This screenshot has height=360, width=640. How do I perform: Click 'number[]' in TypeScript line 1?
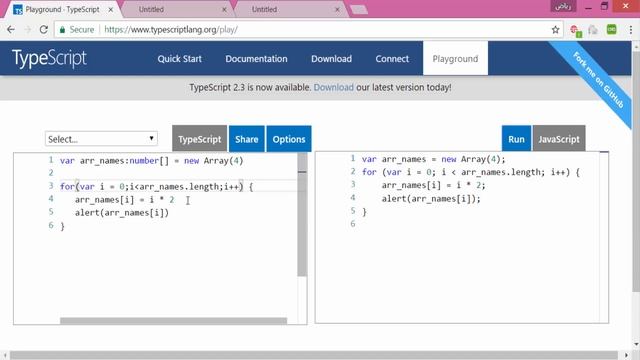tap(149, 160)
